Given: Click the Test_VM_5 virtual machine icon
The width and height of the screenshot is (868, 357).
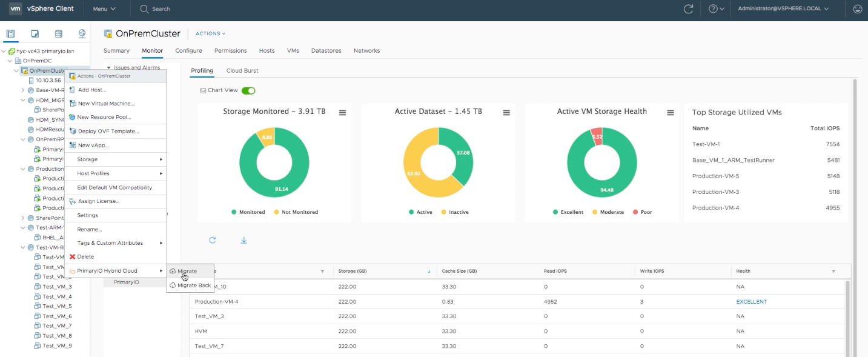Looking at the screenshot, I should [37, 307].
